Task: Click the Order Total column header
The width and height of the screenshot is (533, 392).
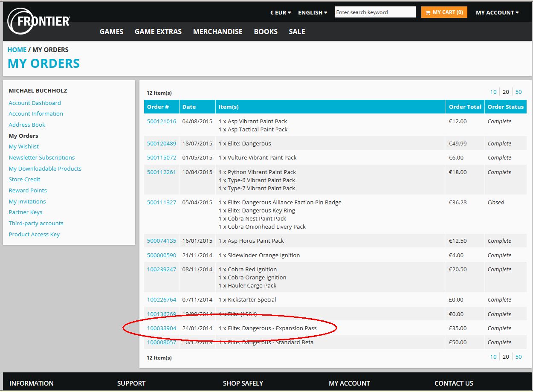Action: pos(465,107)
